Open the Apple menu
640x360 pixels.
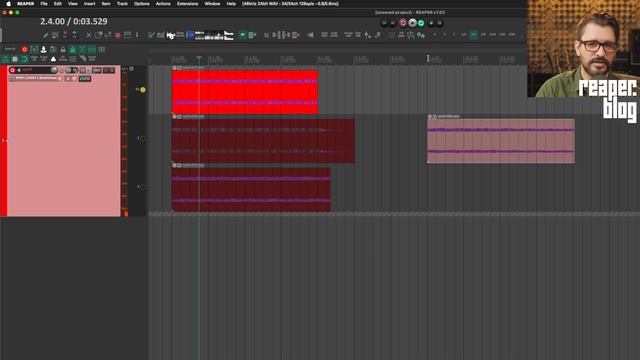click(9, 4)
